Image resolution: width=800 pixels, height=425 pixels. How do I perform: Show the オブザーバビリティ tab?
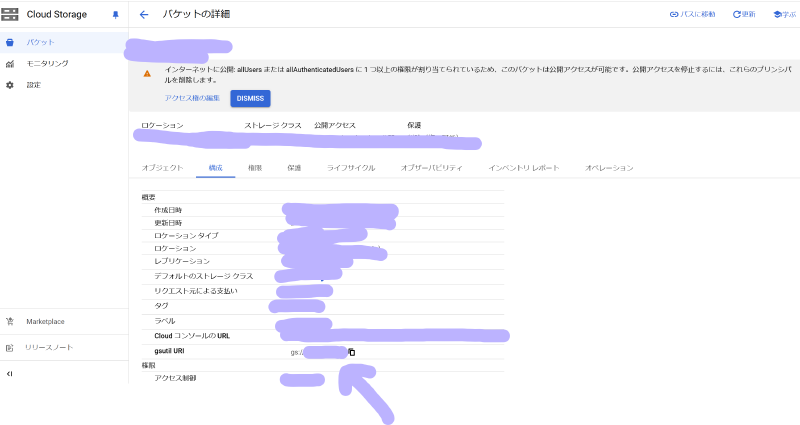click(x=431, y=168)
